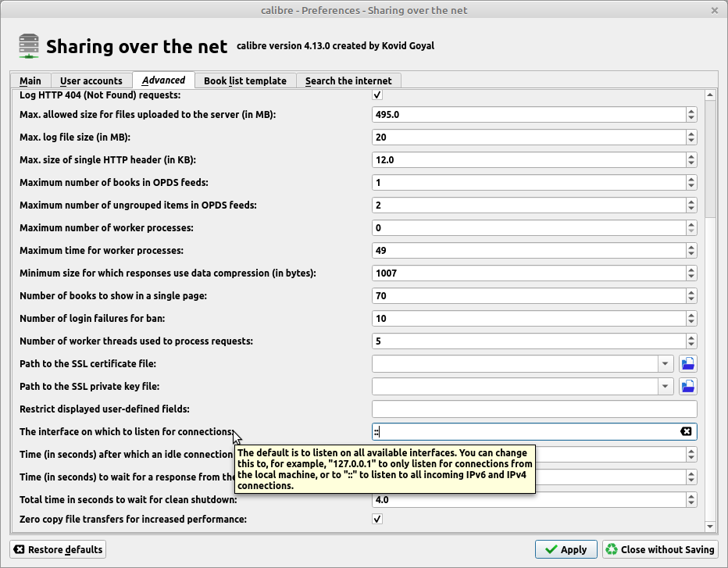Adjust worker processes count stepper
This screenshot has height=568, width=728.
(x=691, y=227)
